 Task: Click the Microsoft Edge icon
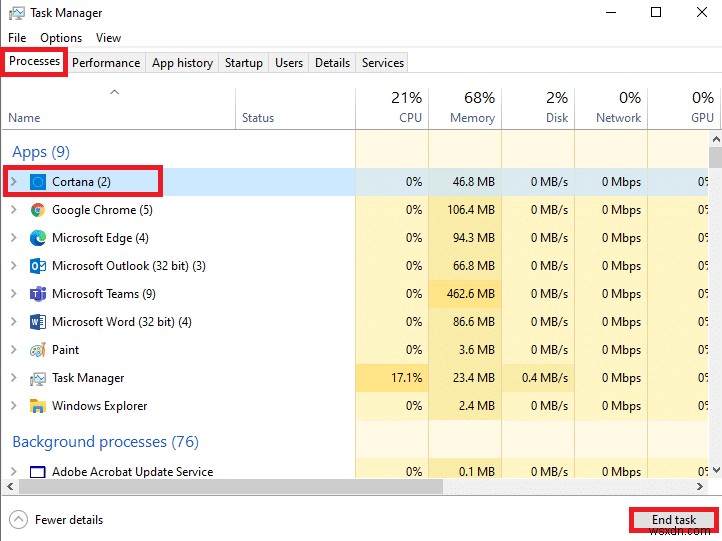click(x=38, y=238)
